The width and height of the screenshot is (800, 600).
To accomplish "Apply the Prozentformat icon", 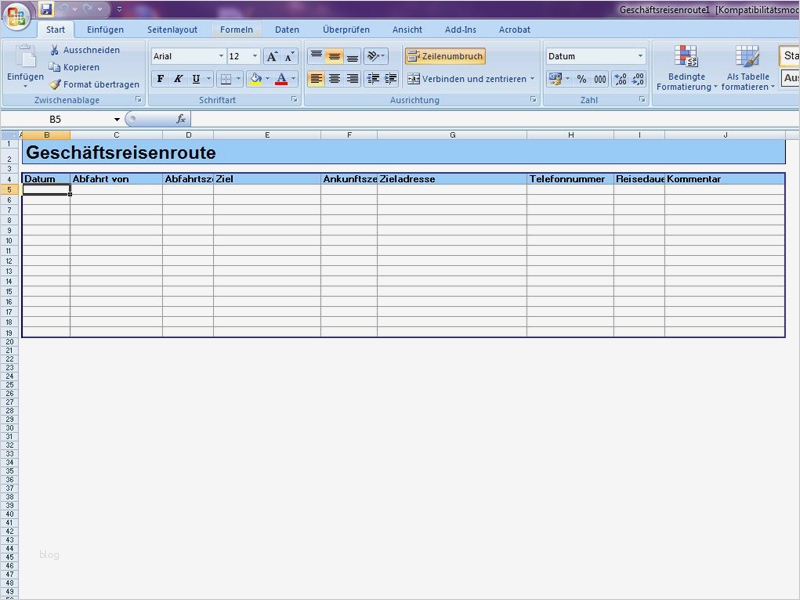I will [583, 78].
